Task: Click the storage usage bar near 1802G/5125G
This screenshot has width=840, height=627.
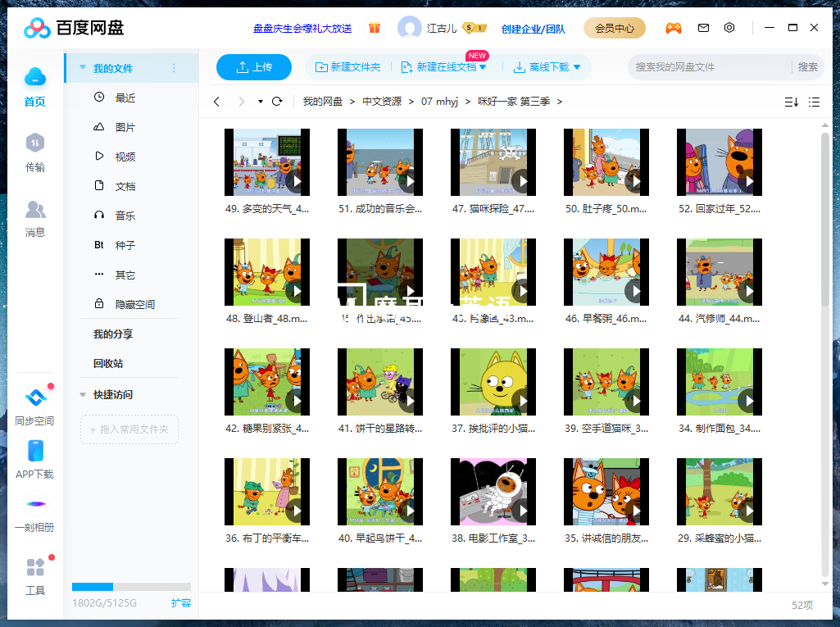Action: (x=131, y=586)
